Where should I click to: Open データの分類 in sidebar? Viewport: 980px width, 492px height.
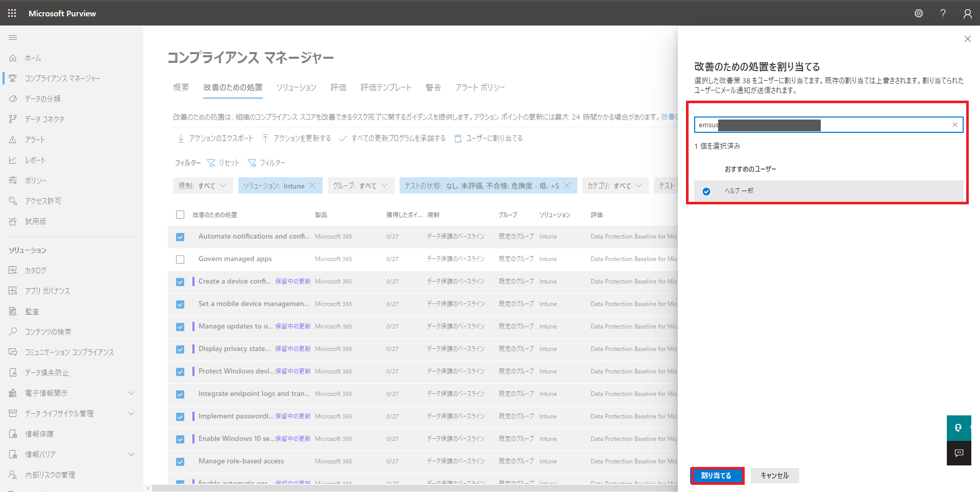[x=43, y=99]
